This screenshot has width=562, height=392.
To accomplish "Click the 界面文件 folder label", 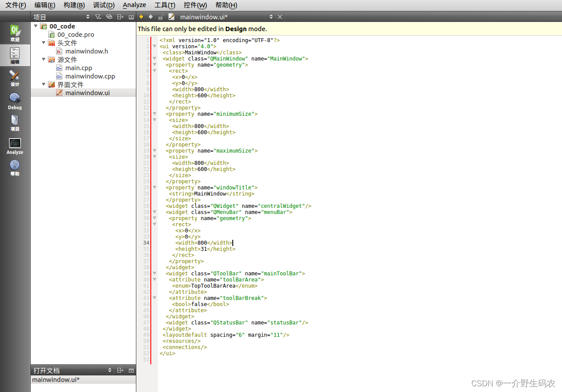I will pos(70,84).
